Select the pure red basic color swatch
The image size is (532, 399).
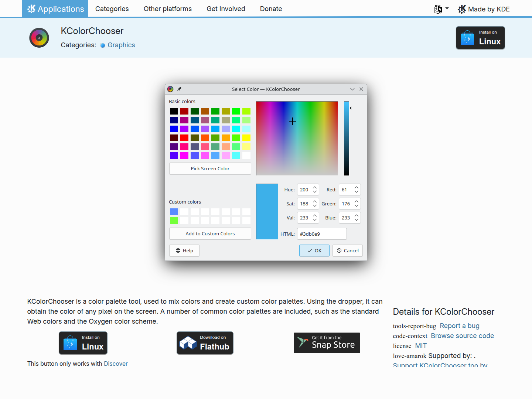tap(184, 138)
